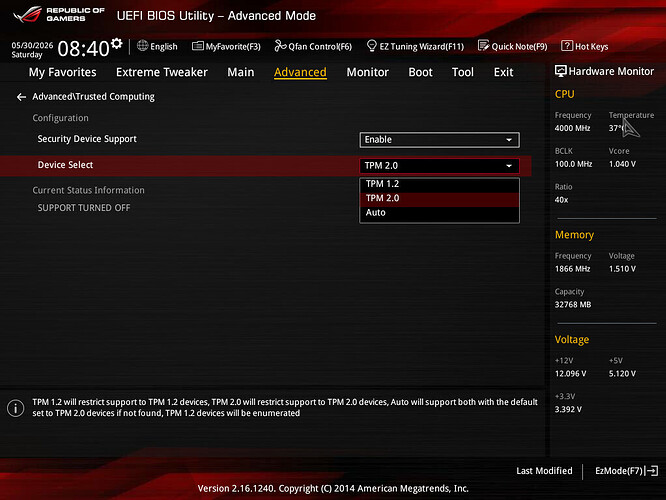Select Security Device Support label
The width and height of the screenshot is (666, 500).
point(87,139)
